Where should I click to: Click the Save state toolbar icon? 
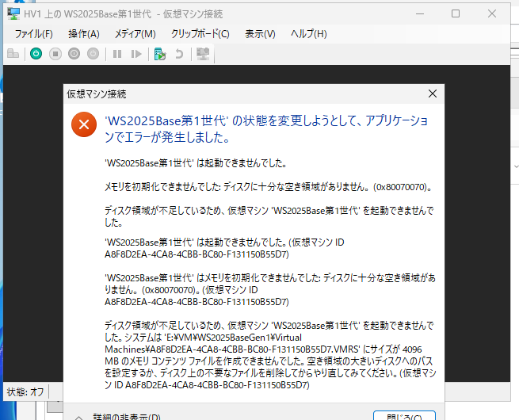point(93,54)
